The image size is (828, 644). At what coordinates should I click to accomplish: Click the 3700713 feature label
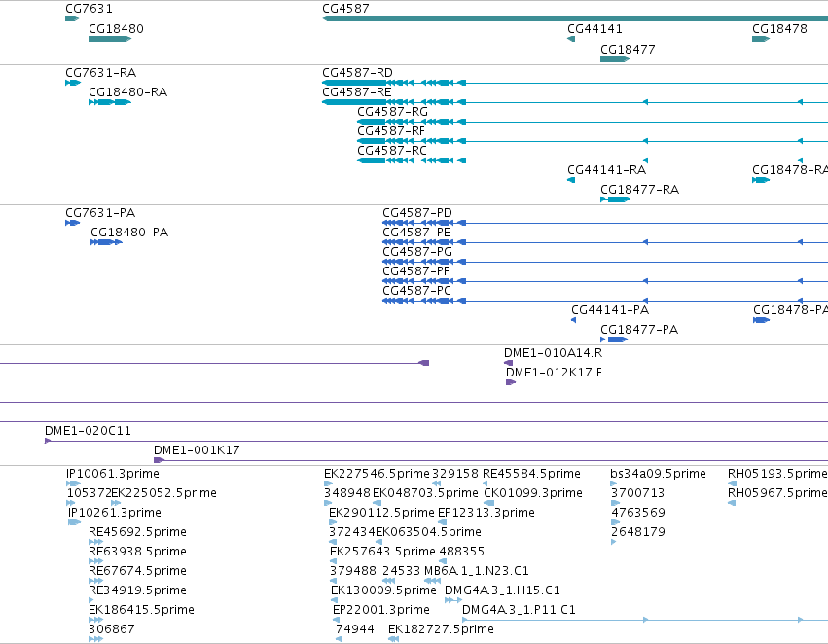coord(637,493)
